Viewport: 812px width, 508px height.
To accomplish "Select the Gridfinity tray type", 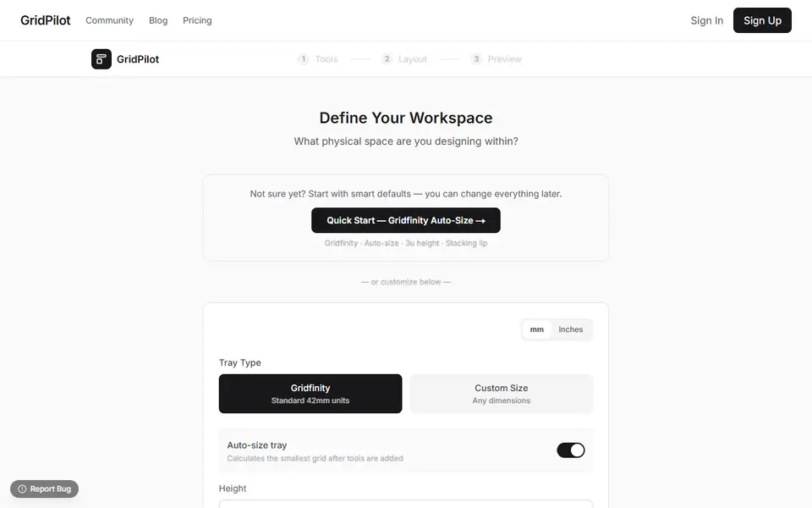I will 310,394.
